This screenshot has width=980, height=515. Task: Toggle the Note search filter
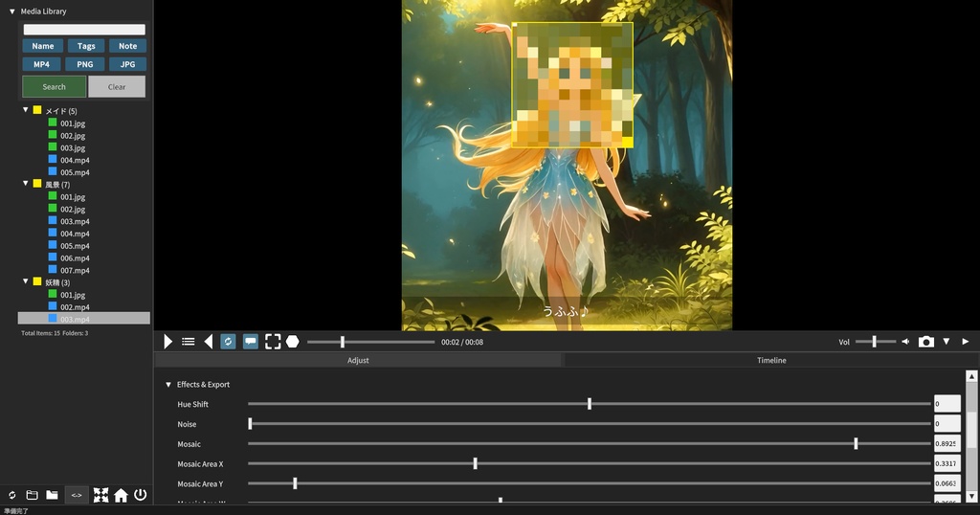point(127,46)
